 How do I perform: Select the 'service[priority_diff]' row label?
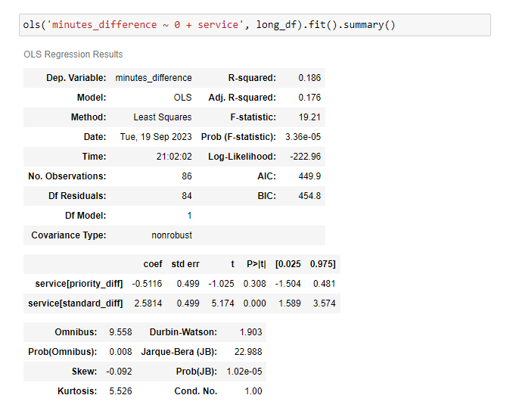click(x=79, y=284)
